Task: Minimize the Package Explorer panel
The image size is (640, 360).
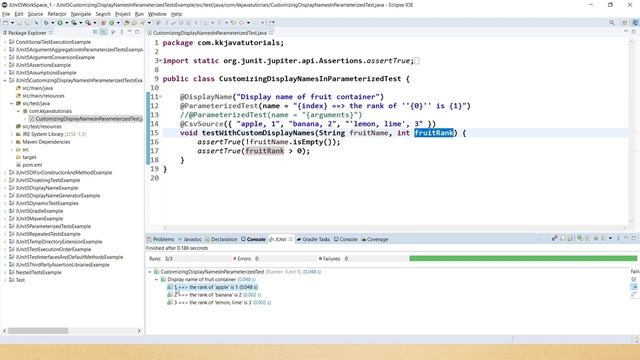Action: tap(129, 32)
